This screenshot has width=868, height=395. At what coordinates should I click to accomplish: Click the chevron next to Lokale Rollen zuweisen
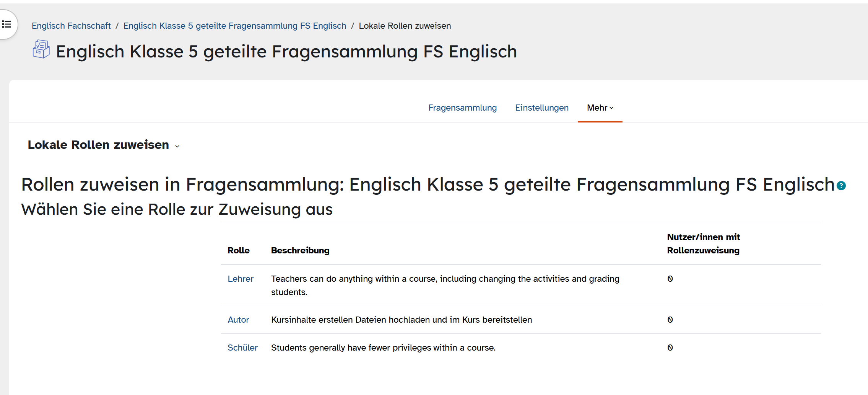coord(177,146)
